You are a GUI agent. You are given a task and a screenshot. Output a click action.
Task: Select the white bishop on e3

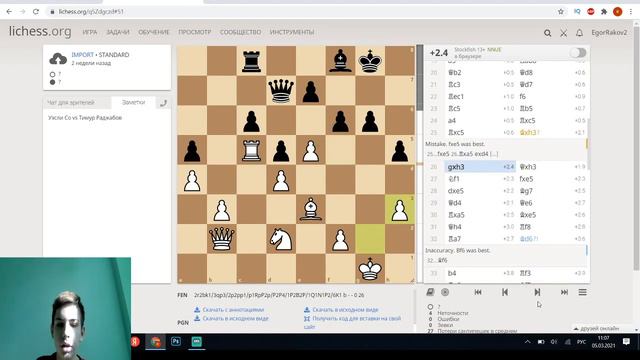[x=311, y=209]
